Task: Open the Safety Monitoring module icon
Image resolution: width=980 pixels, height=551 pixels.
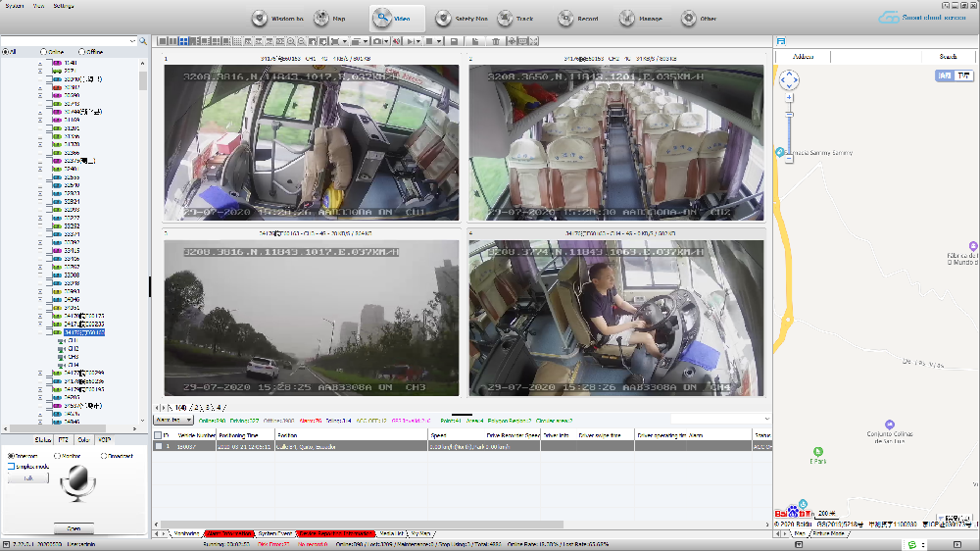Action: tap(443, 18)
